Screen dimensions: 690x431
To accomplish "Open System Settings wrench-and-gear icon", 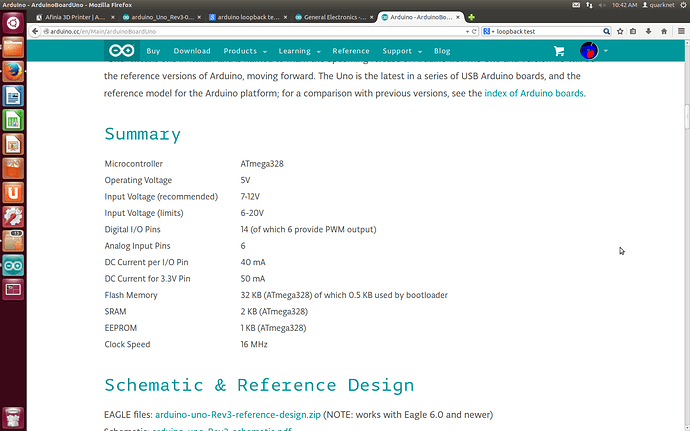I will point(13,217).
